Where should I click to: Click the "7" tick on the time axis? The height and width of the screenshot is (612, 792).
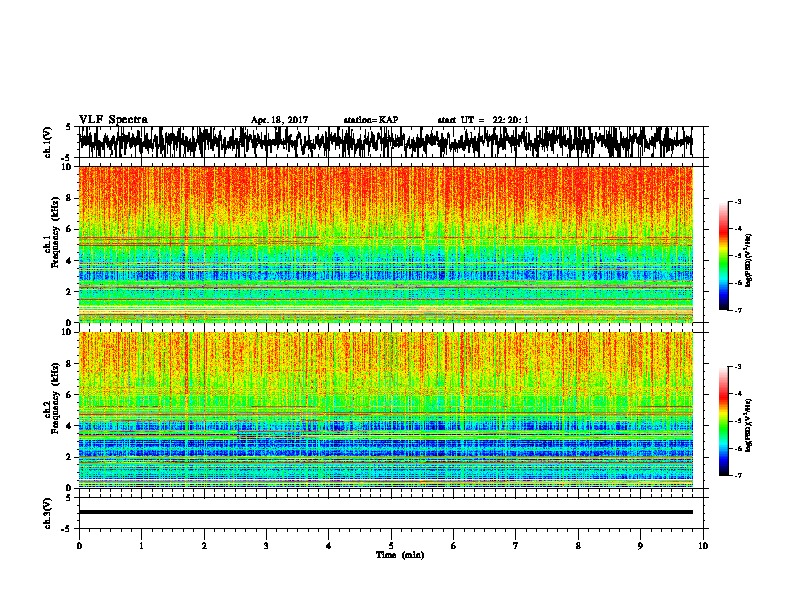click(516, 546)
